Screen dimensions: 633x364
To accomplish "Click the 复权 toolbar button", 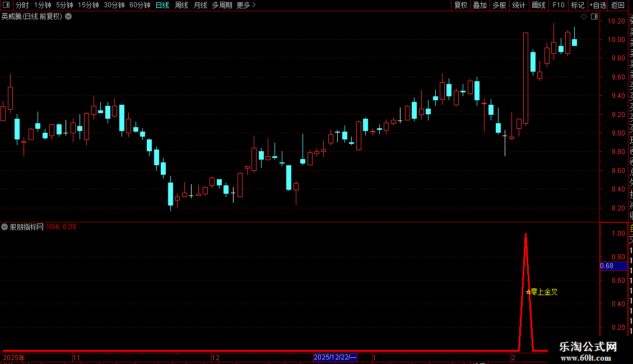I will point(460,5).
